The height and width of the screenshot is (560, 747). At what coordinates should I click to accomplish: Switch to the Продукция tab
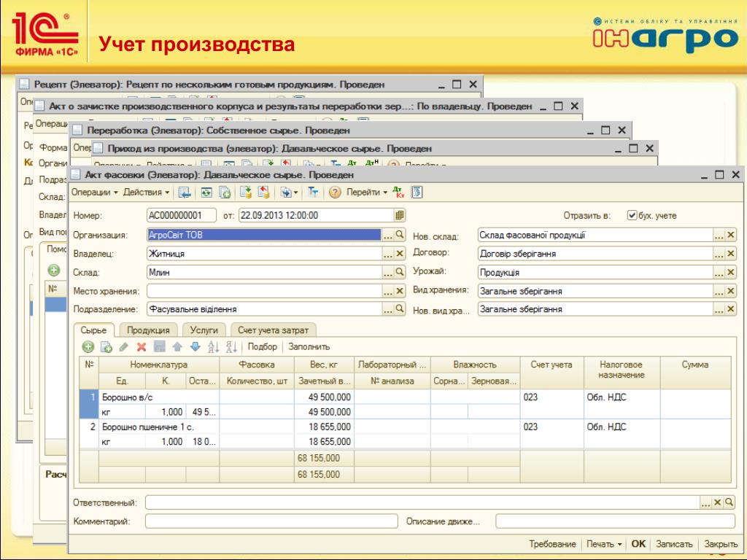148,330
